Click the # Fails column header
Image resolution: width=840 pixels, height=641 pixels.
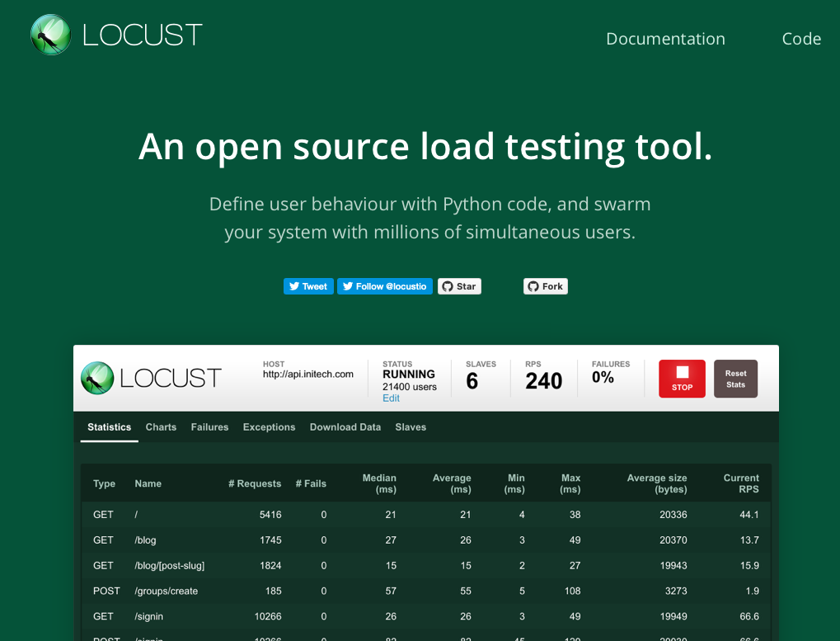tap(311, 483)
